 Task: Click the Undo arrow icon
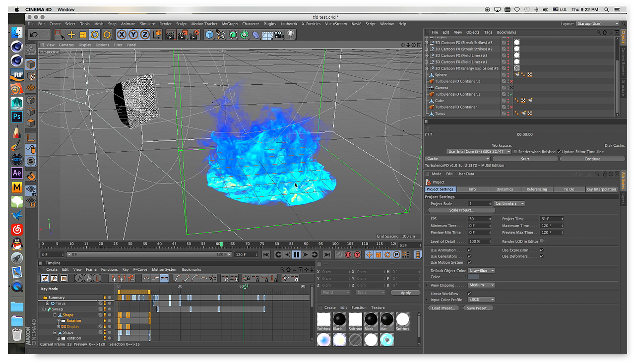[33, 34]
